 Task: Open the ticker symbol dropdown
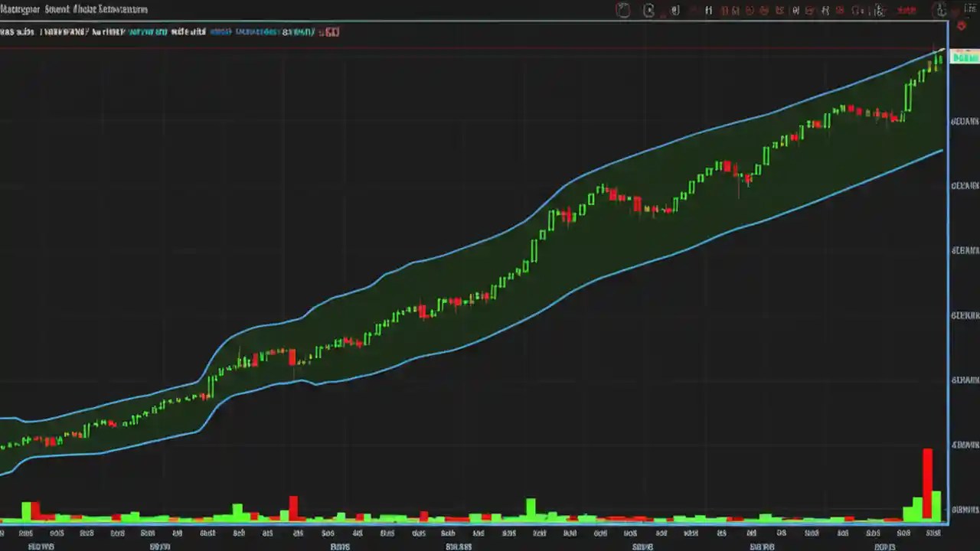15,31
